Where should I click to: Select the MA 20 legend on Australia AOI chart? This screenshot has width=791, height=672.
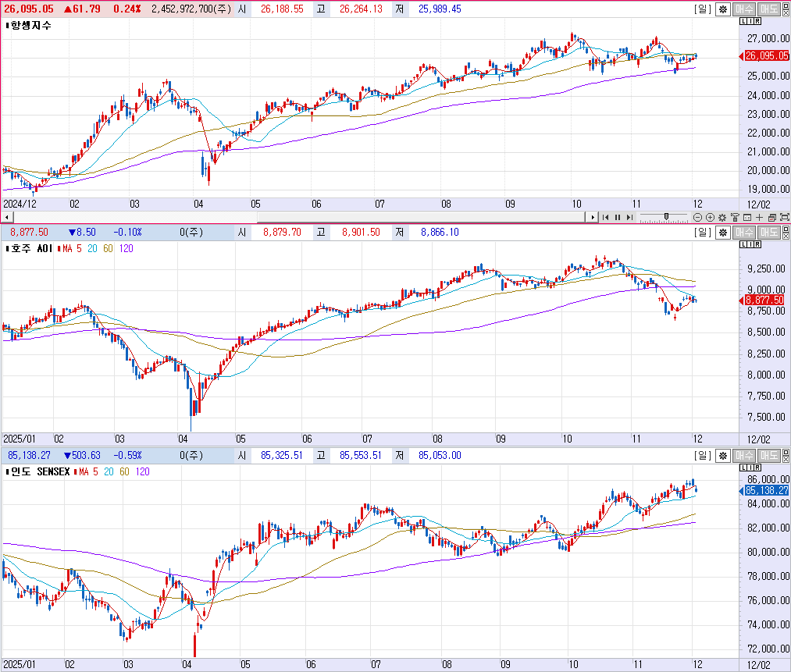pos(92,248)
